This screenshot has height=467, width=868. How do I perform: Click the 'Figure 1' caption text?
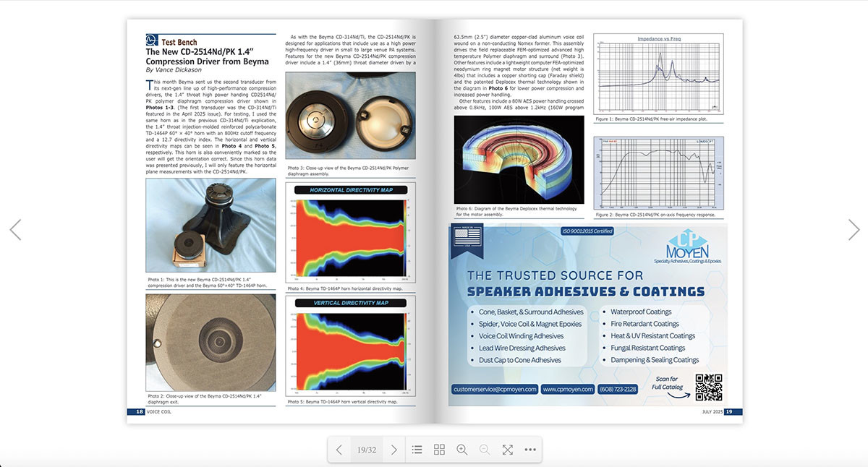click(651, 119)
